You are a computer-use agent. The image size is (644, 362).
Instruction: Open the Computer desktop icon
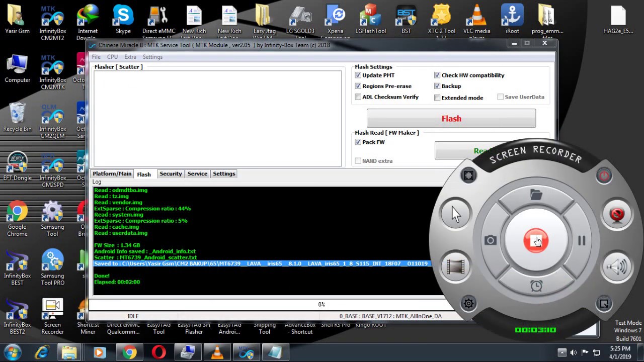17,69
